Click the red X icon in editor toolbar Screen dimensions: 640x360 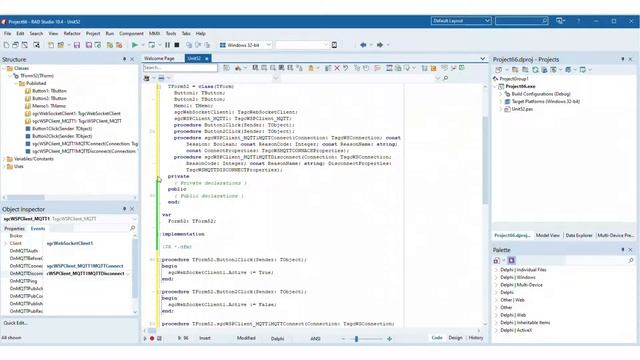pos(337,68)
